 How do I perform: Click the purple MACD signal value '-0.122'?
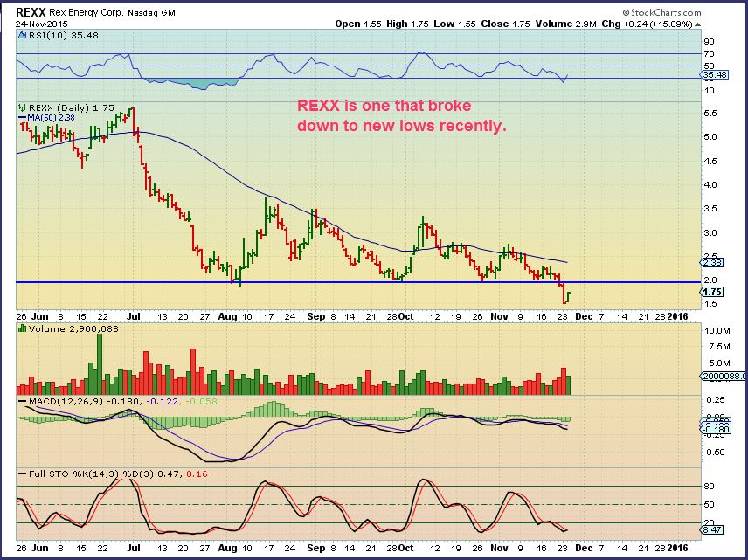coord(162,402)
